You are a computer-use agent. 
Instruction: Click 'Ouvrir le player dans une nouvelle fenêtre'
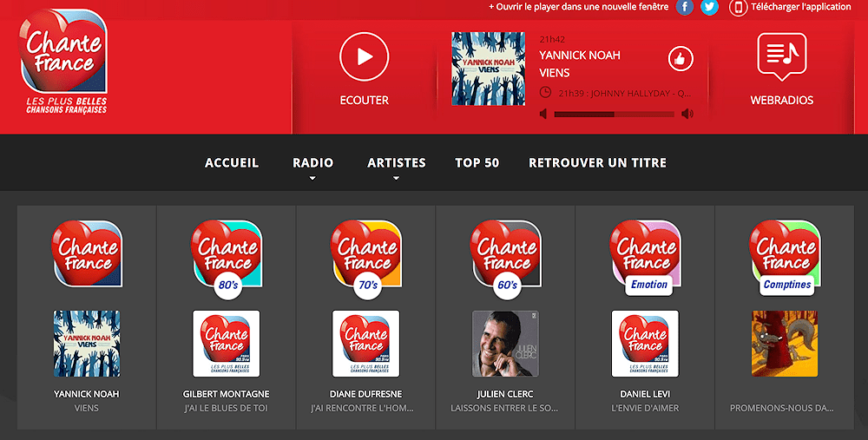pos(578,7)
